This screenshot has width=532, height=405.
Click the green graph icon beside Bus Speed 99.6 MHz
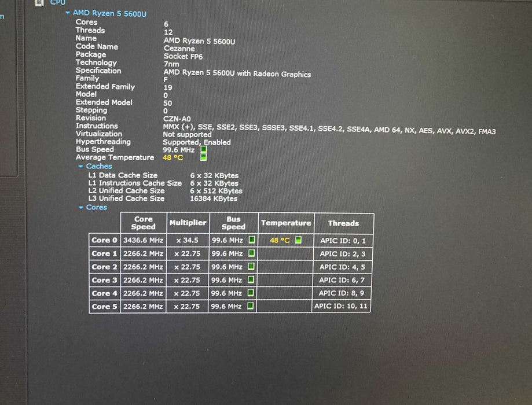pos(203,149)
